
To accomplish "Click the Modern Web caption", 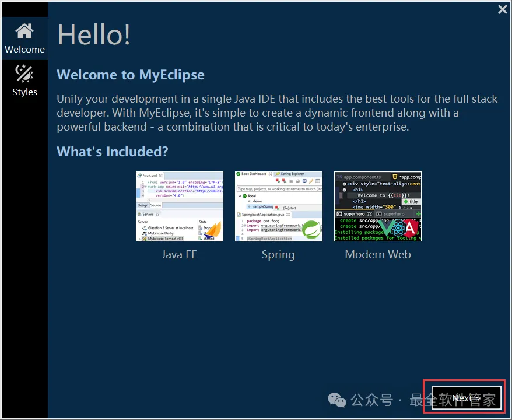I will [x=378, y=254].
